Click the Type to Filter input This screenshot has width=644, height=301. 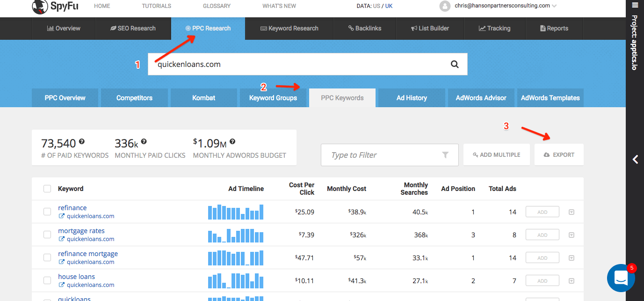tap(390, 155)
